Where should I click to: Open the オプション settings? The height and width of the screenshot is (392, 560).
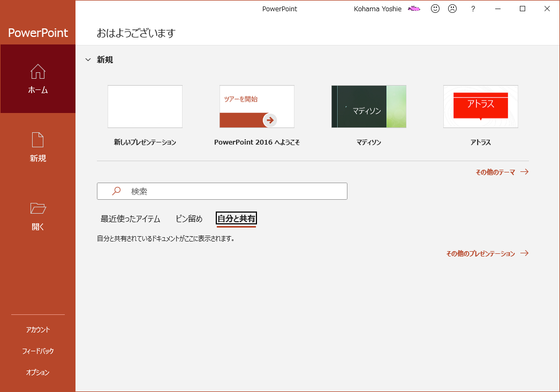38,372
